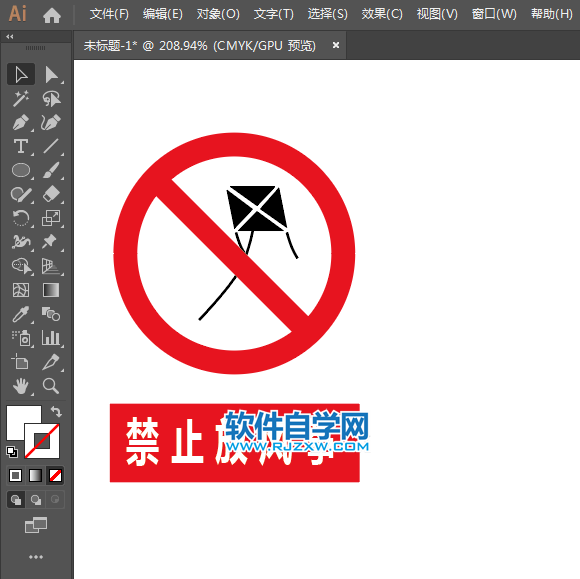Viewport: 580px width, 579px height.
Task: Open the 编辑(E) menu
Action: click(163, 14)
